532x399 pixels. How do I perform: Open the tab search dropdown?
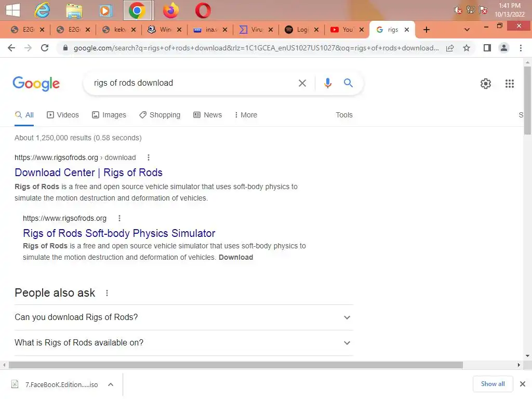pyautogui.click(x=467, y=30)
